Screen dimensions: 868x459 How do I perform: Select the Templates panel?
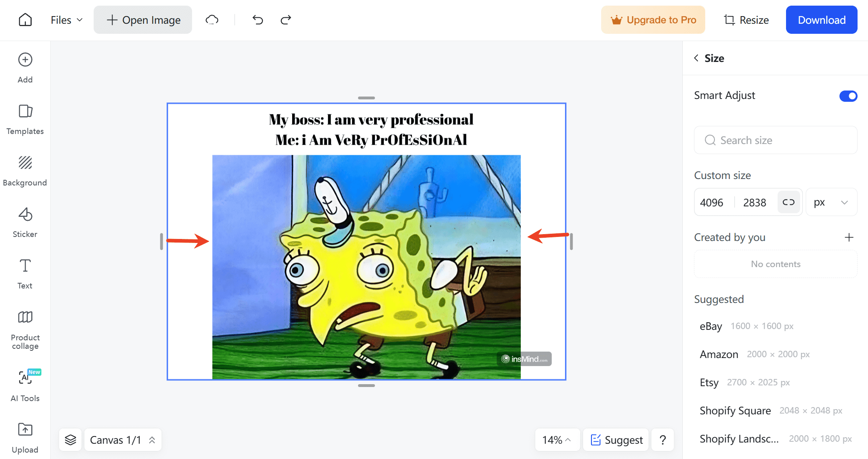click(25, 119)
